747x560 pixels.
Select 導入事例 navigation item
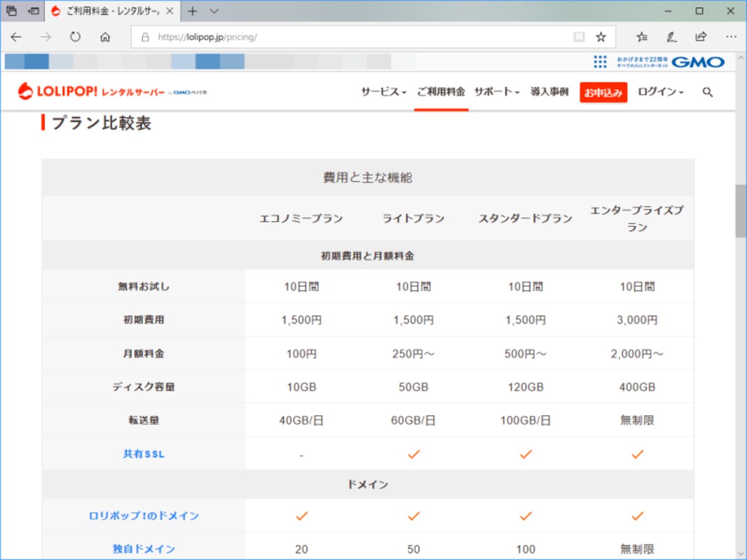pyautogui.click(x=550, y=92)
